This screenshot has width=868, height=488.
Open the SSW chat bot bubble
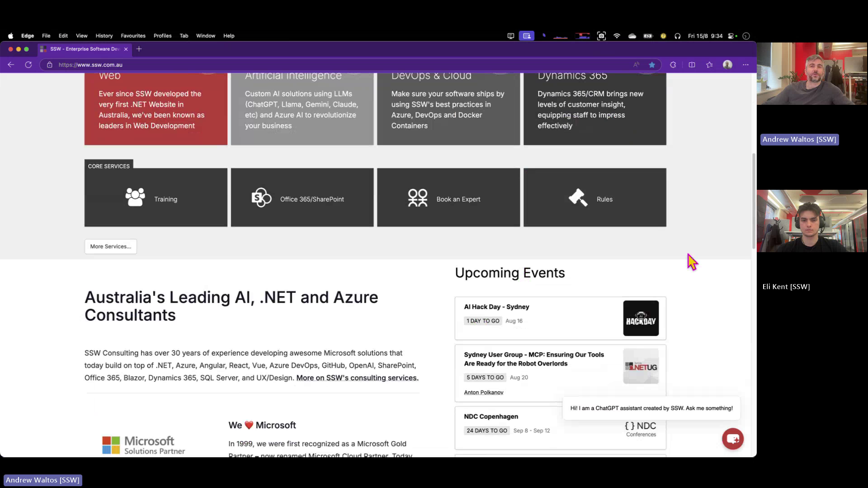coord(733,439)
